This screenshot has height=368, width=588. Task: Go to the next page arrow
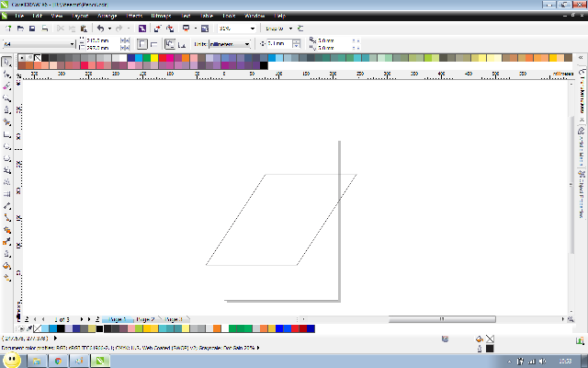[x=82, y=319]
